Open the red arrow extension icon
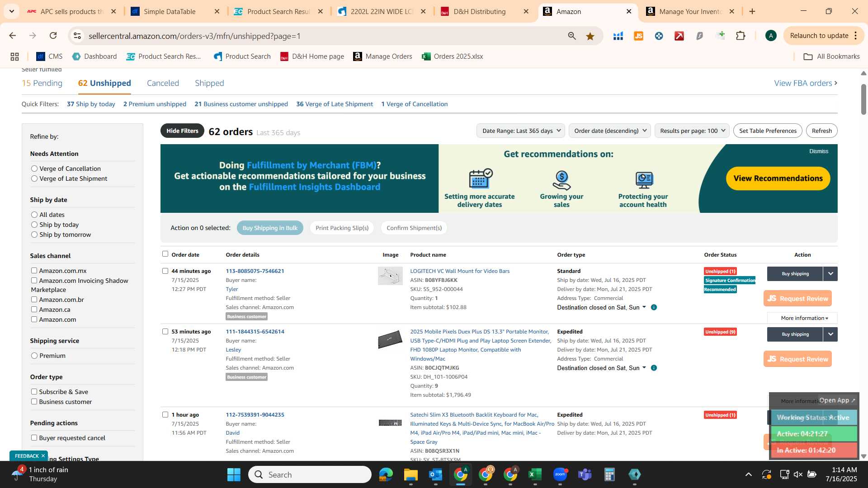This screenshot has height=488, width=868. coord(679,36)
